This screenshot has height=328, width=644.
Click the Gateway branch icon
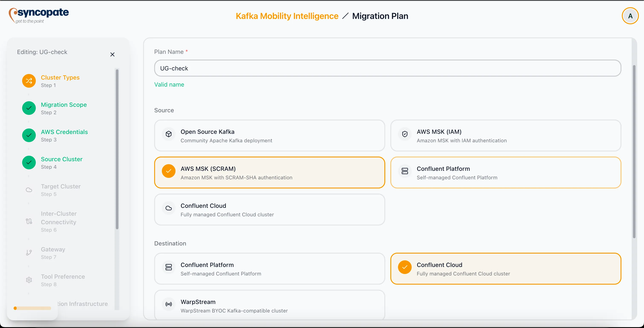pyautogui.click(x=29, y=253)
